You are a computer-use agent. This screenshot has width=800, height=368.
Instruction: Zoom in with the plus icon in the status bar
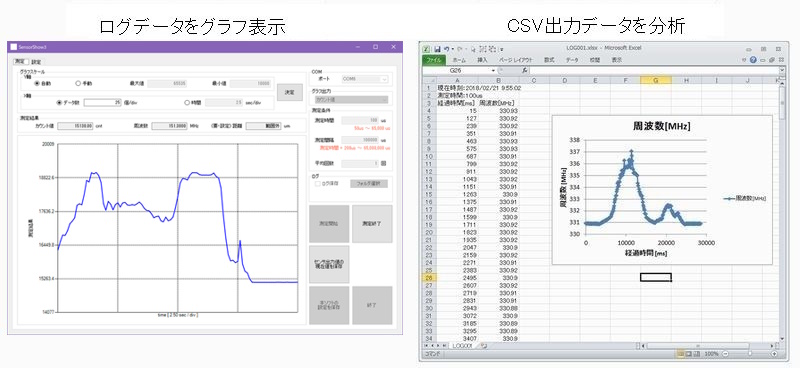click(x=774, y=353)
